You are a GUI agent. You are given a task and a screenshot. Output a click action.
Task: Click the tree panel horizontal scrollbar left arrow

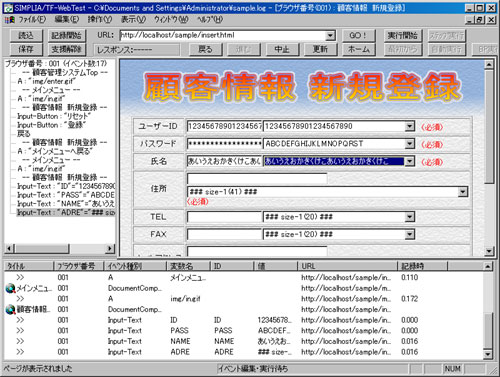(x=9, y=248)
